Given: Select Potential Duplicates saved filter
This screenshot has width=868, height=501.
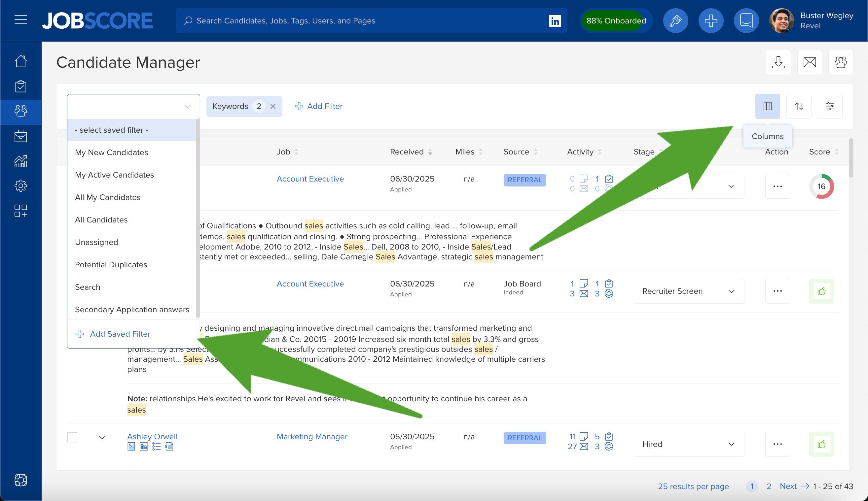Looking at the screenshot, I should [x=131, y=265].
